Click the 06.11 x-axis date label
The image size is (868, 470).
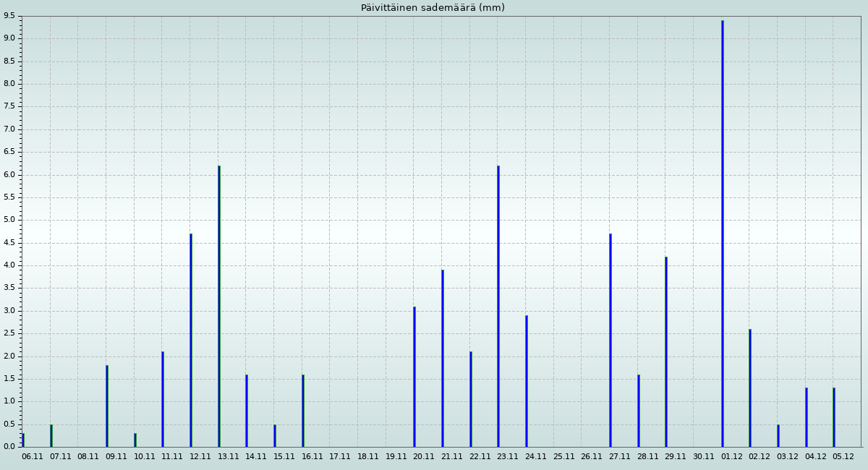point(33,456)
